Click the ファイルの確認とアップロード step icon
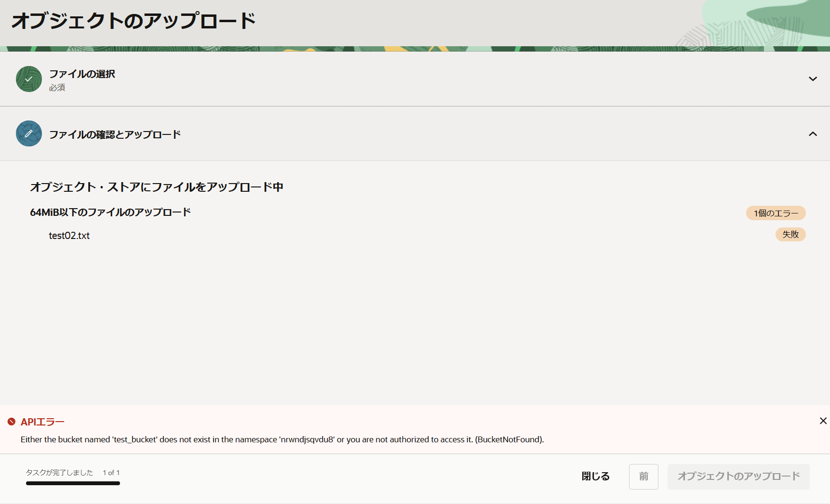The image size is (830, 504). click(x=28, y=133)
